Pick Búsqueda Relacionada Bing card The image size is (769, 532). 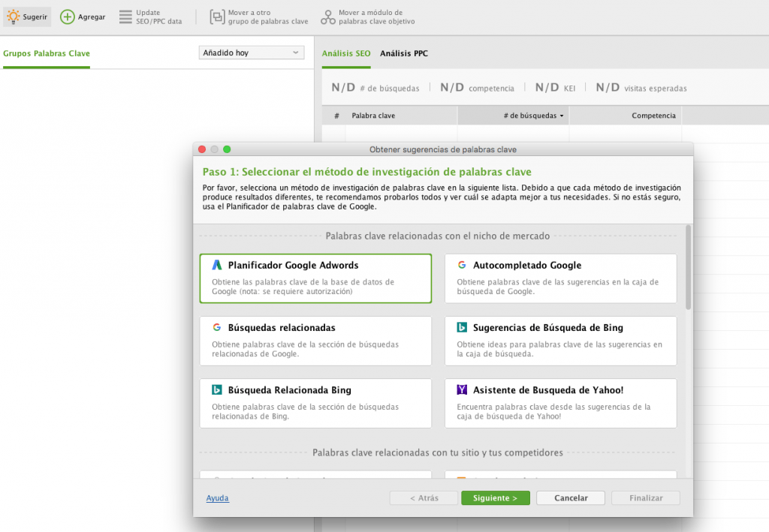pyautogui.click(x=315, y=403)
